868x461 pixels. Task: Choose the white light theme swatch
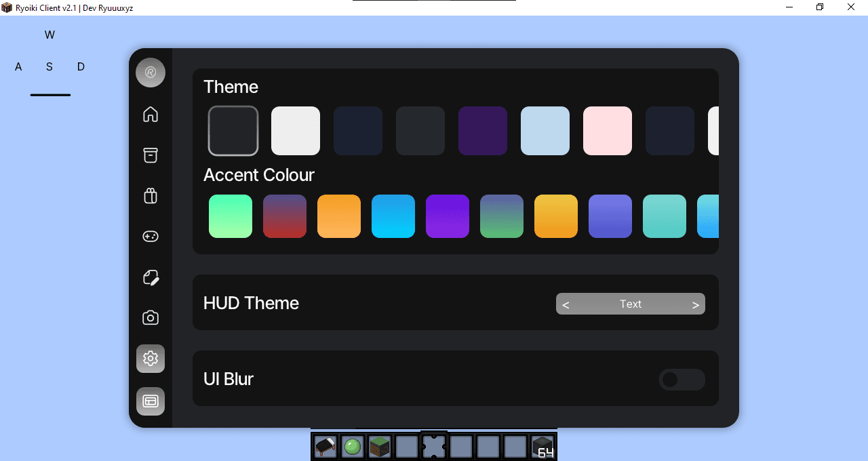coord(296,131)
